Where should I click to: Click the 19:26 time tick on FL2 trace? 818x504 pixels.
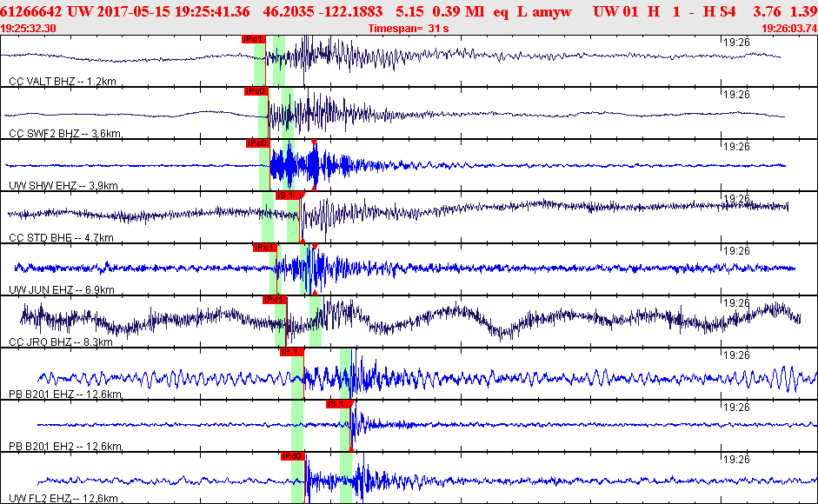pos(736,461)
